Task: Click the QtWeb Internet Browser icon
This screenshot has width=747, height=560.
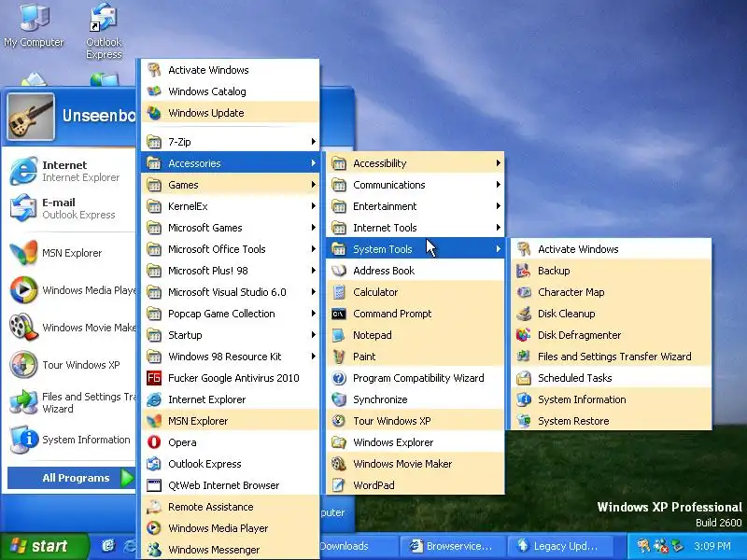Action: click(154, 484)
